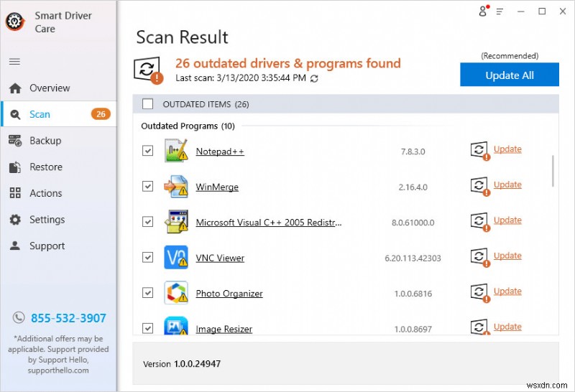Open the user account icon
This screenshot has width=575, height=392.
click(483, 11)
